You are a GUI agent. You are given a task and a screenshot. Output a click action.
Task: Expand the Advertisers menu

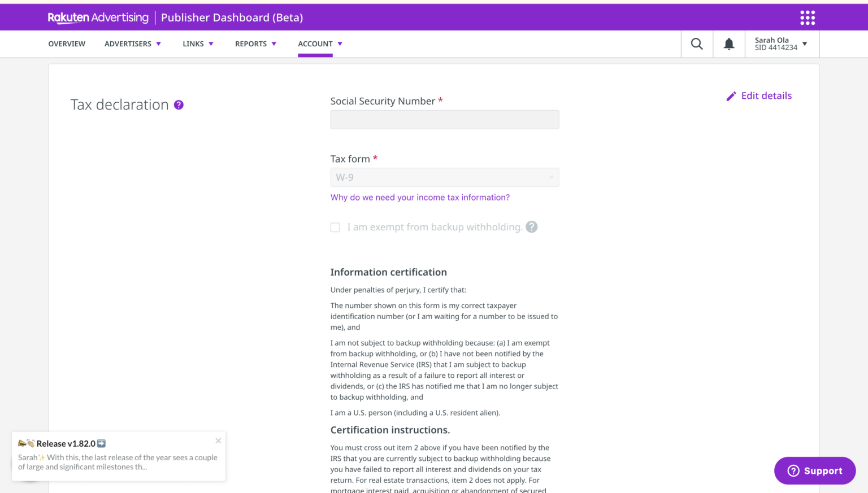pos(133,44)
